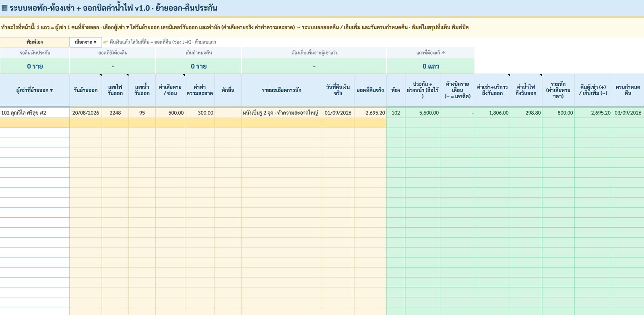Click the 0 แถว value
This screenshot has width=644, height=315.
pyautogui.click(x=431, y=66)
